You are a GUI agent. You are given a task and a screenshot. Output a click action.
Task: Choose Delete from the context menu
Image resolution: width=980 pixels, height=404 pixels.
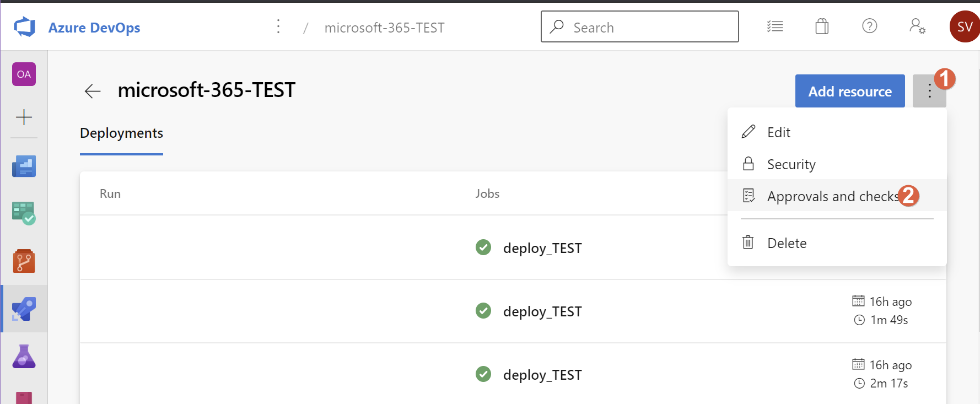pyautogui.click(x=837, y=243)
